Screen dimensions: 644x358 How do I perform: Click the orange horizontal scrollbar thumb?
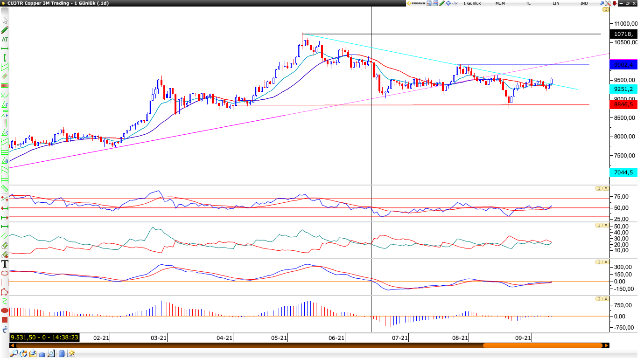pos(542,345)
